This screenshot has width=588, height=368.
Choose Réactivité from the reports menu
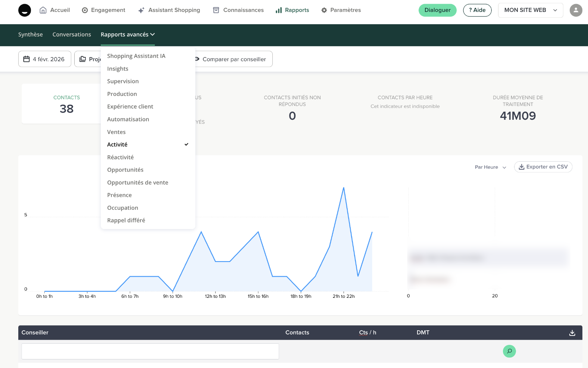121,157
